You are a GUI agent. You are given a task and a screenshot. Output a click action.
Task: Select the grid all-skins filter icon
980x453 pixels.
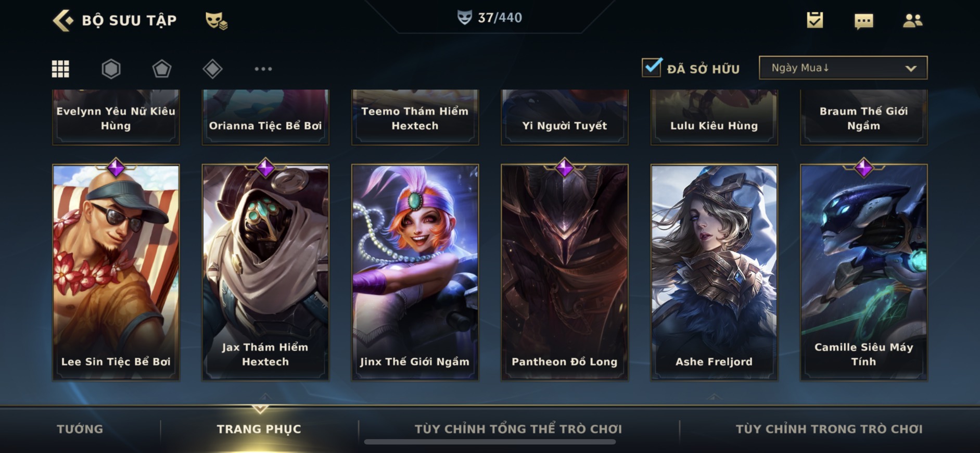60,69
